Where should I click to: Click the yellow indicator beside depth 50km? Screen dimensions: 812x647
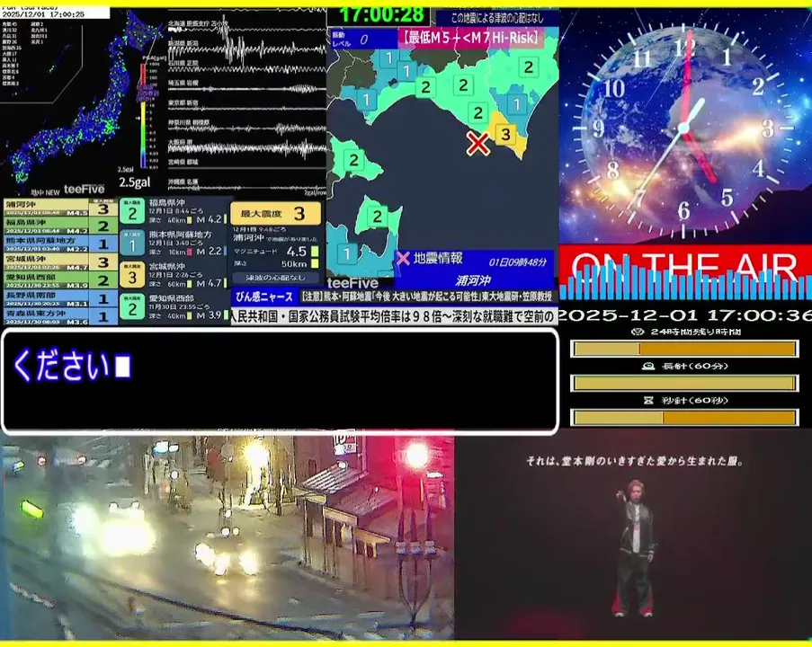point(315,264)
